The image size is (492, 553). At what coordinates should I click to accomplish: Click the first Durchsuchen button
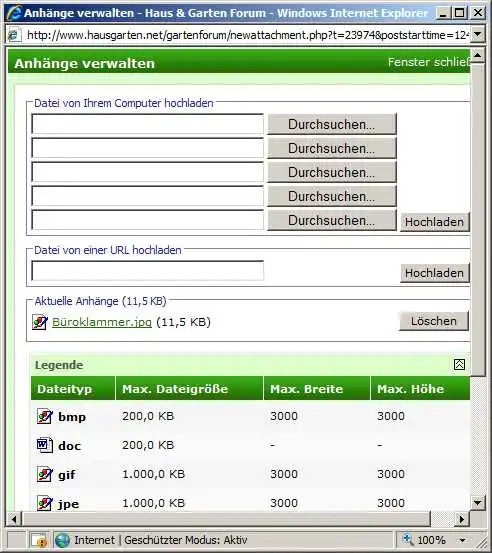tap(332, 124)
